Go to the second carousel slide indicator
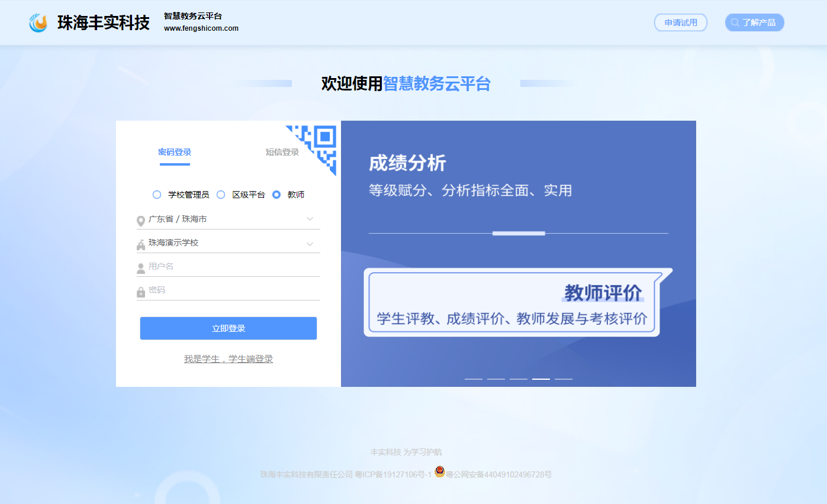Viewport: 827px width, 504px height. (496, 379)
